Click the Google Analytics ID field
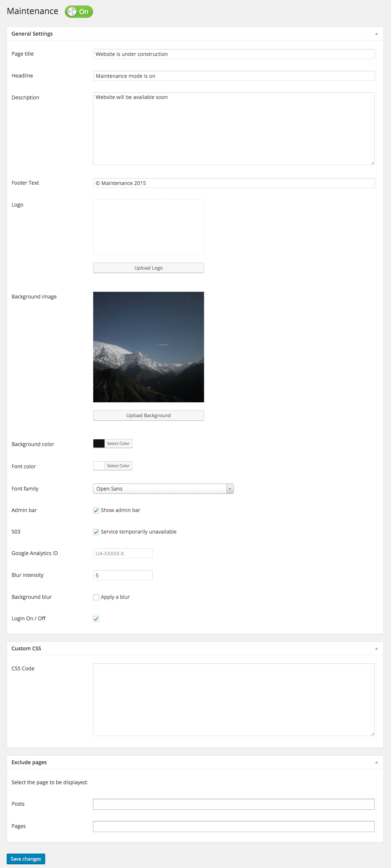Screen dimensions: 391x868 click(x=123, y=554)
